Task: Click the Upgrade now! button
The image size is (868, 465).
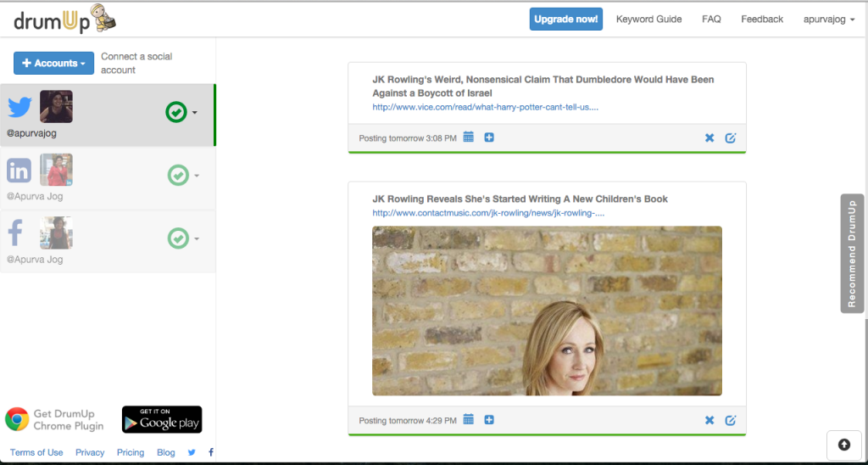Action: point(565,19)
